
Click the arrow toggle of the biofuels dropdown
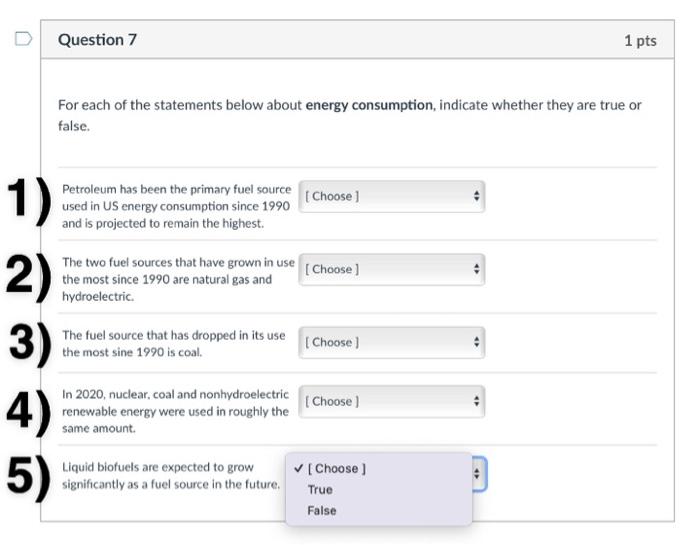point(478,474)
